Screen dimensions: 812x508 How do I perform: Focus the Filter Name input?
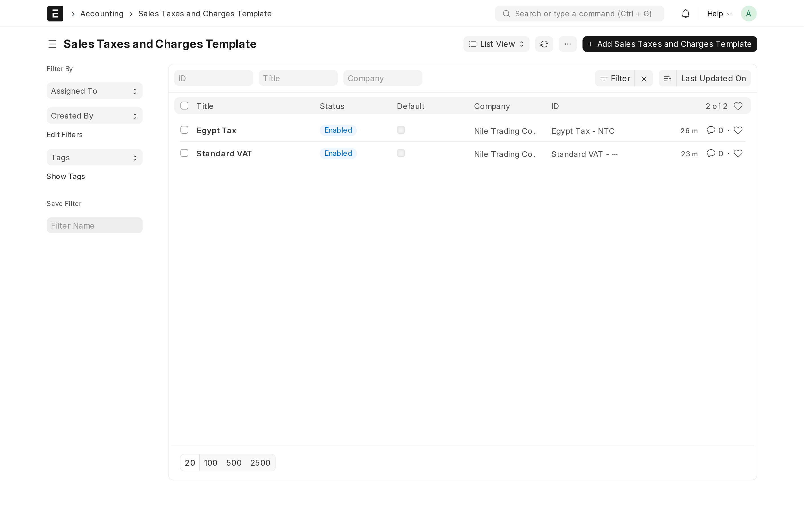coord(94,225)
